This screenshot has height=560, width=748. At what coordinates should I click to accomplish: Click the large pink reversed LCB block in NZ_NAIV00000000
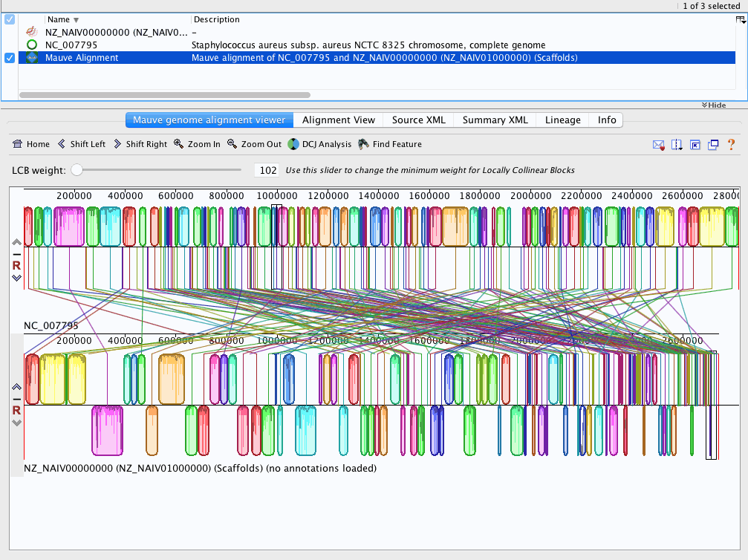click(107, 430)
